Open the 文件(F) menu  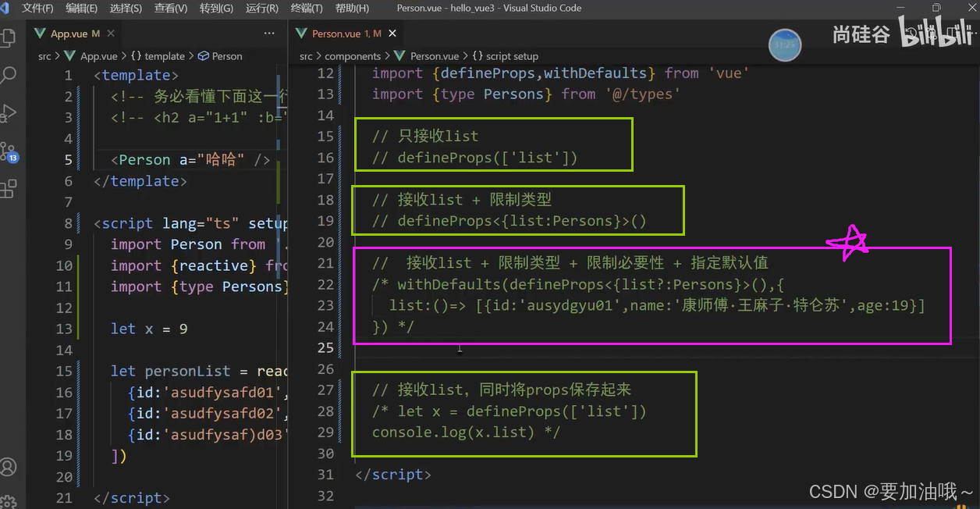[37, 8]
